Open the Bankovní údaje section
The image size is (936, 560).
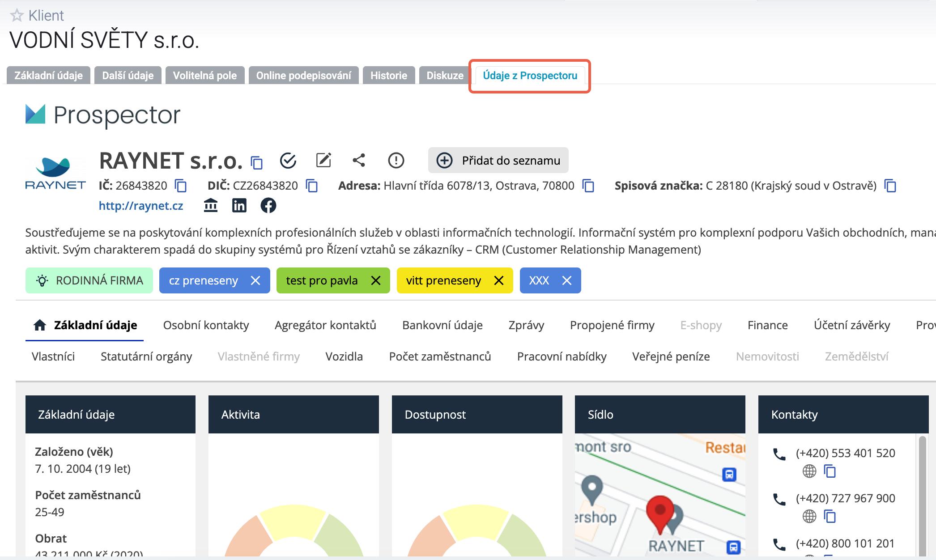point(442,325)
